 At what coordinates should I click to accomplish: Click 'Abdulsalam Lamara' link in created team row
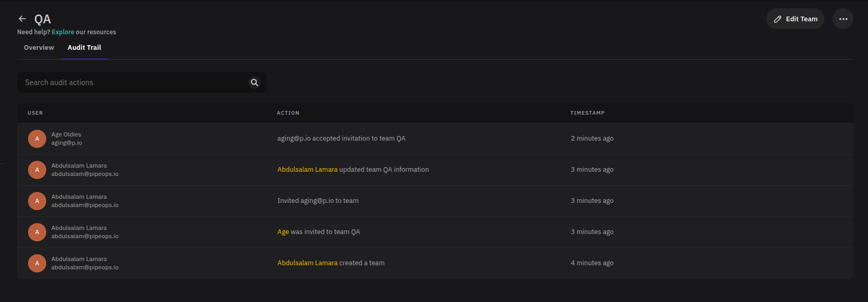(x=308, y=263)
